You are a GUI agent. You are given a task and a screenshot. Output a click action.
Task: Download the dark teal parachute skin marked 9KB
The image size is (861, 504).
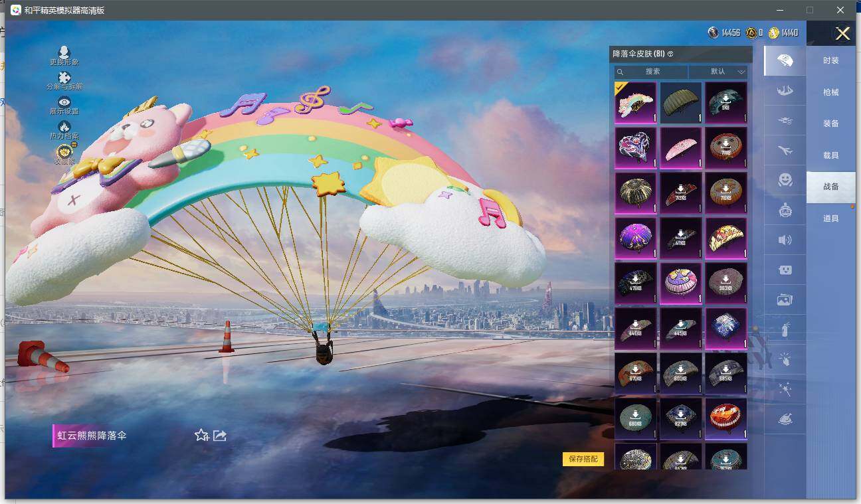point(726,102)
